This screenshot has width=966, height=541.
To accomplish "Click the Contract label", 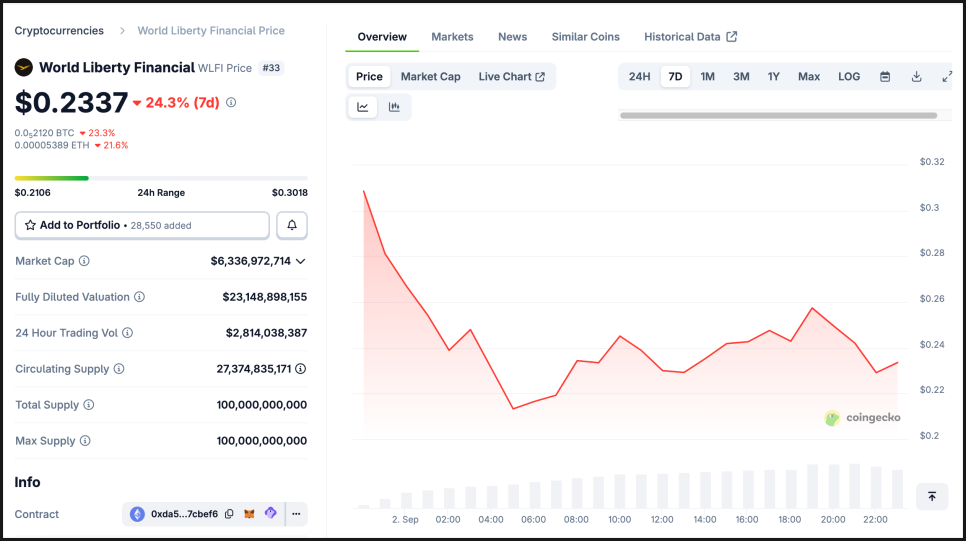I will coord(37,514).
